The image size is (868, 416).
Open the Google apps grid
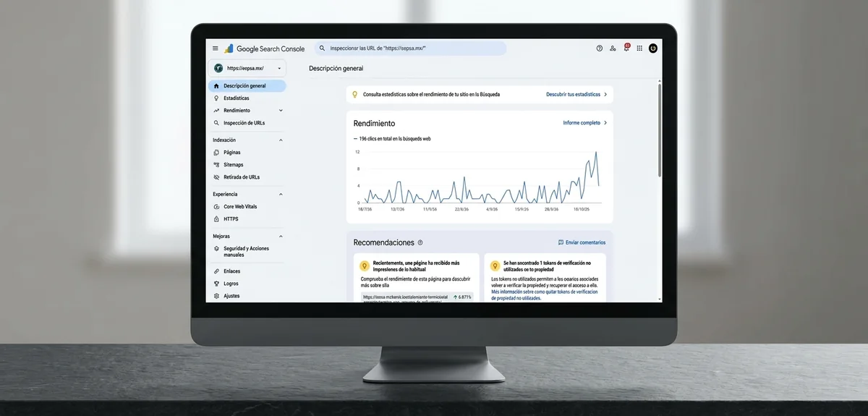coord(639,48)
